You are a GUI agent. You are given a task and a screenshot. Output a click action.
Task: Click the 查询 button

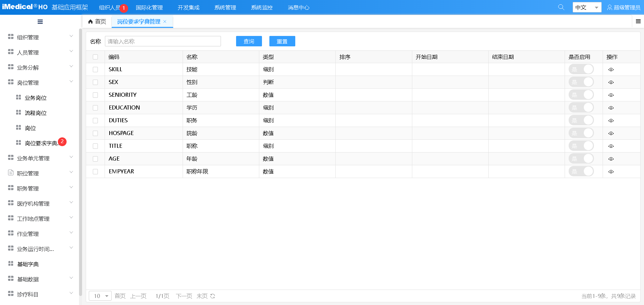(249, 41)
